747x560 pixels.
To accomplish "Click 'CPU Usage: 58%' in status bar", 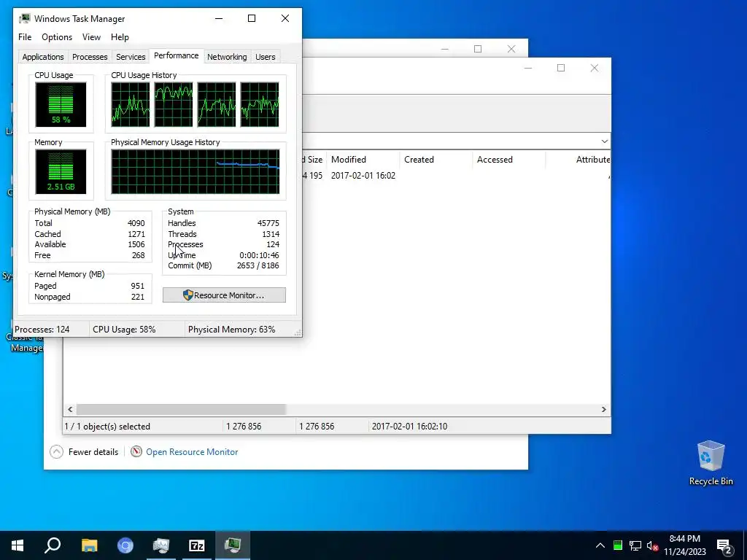I will 124,330.
